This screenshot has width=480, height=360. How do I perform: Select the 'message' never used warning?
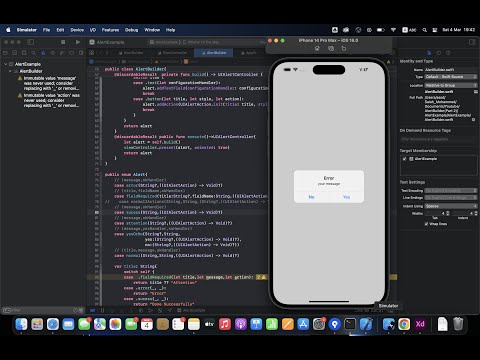(48, 83)
